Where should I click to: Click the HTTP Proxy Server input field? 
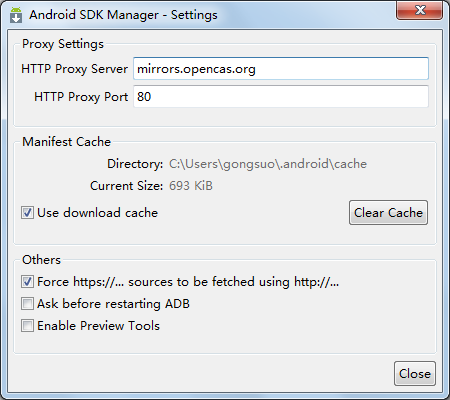(x=281, y=69)
